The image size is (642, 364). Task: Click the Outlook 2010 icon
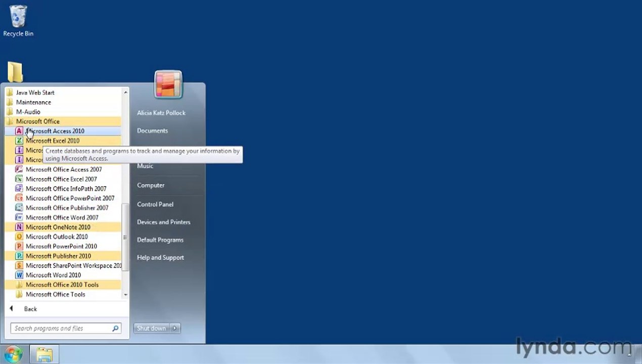pos(19,237)
